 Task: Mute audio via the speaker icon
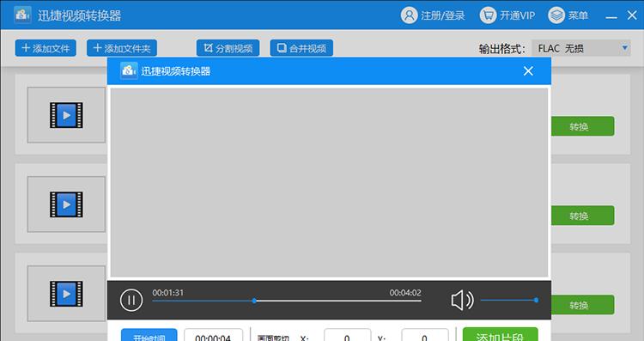pos(462,300)
